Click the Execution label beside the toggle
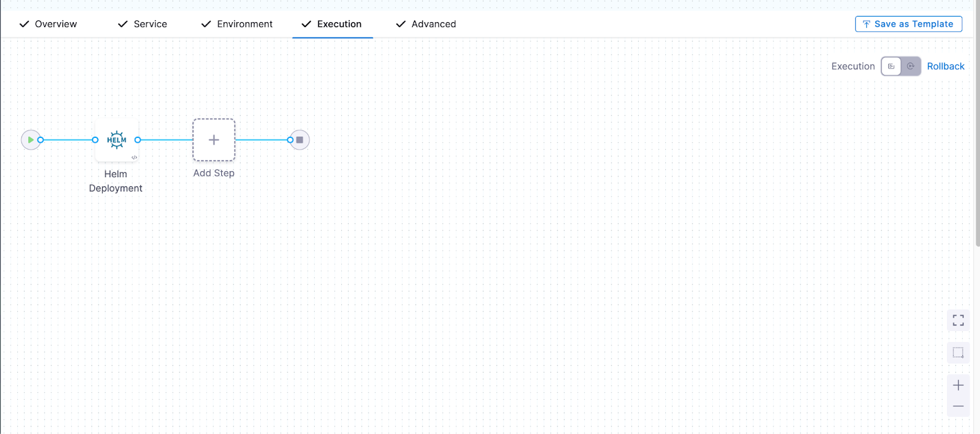 853,66
